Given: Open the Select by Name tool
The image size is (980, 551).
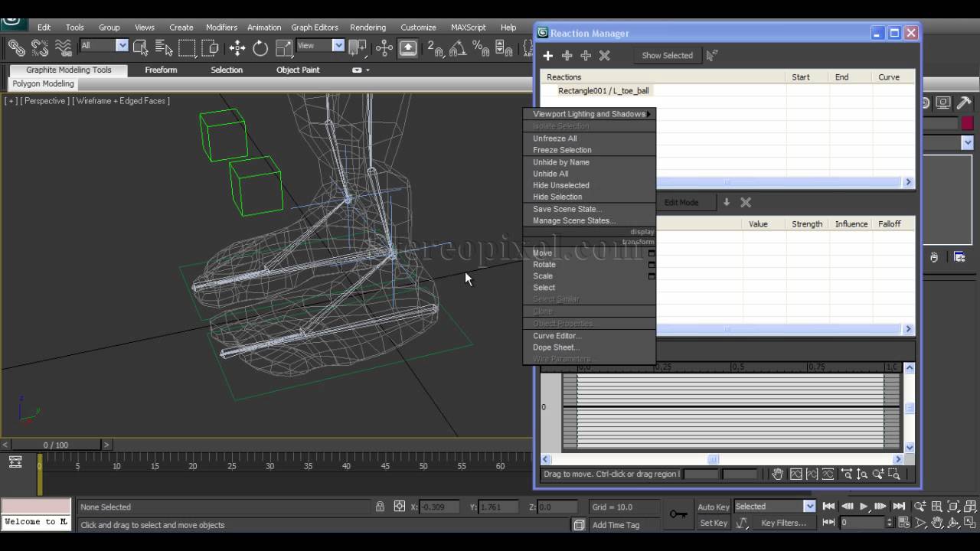Looking at the screenshot, I should 164,47.
